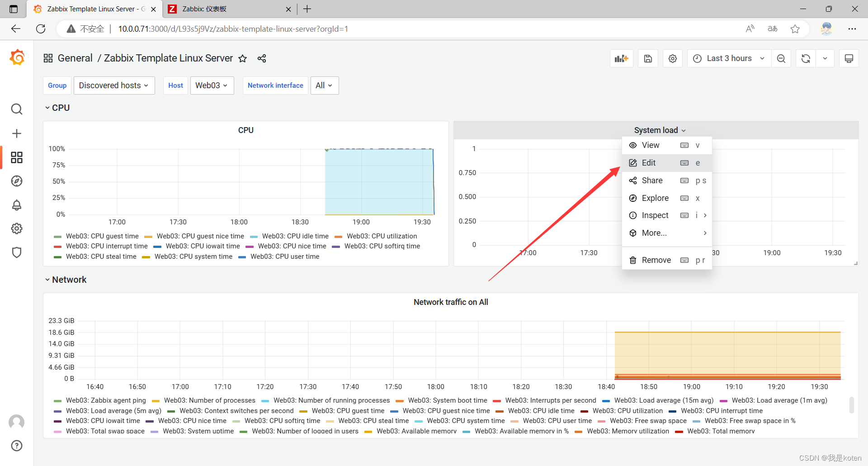
Task: Select Explore in the panel menu
Action: [x=667, y=198]
